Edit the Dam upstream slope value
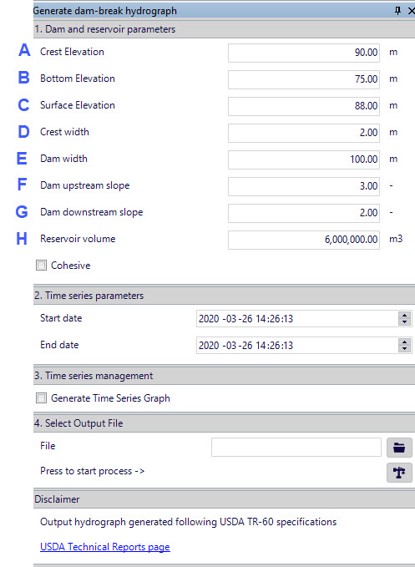 point(304,187)
